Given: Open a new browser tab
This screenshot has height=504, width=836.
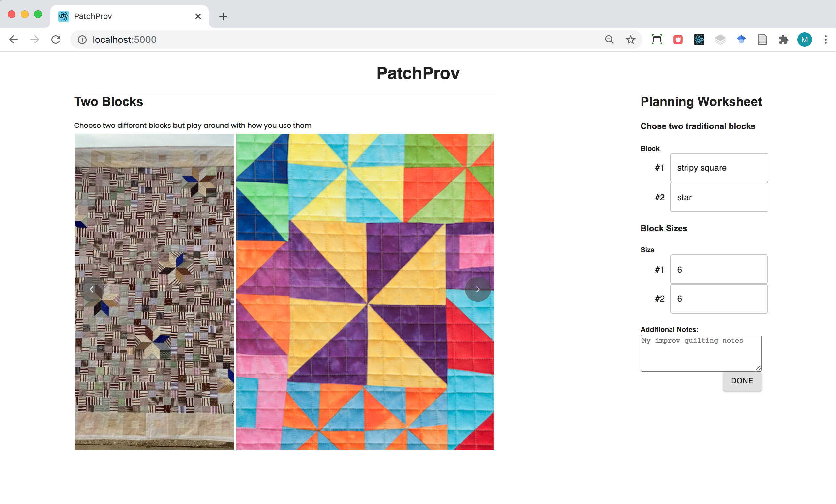Looking at the screenshot, I should point(223,16).
